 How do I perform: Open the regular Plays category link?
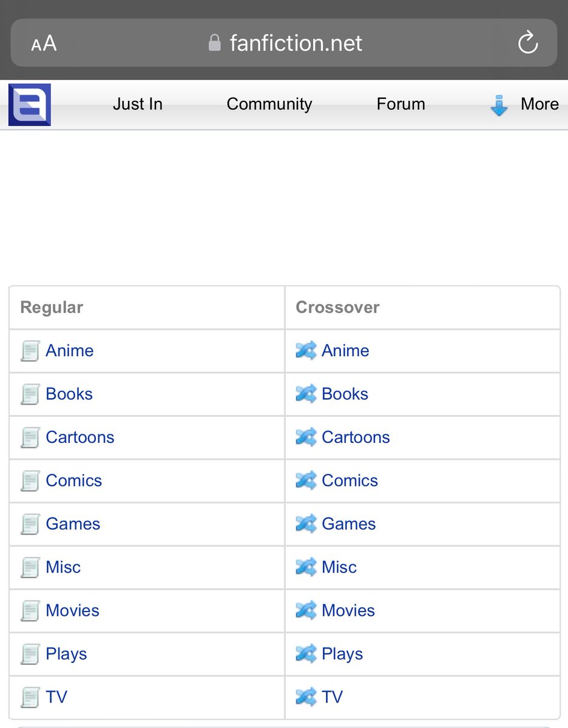[x=66, y=655]
